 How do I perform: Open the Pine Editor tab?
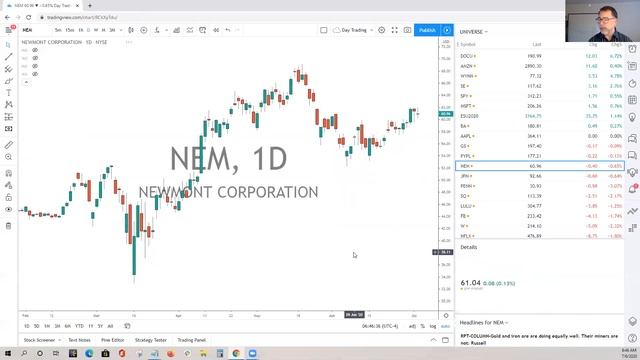pyautogui.click(x=113, y=340)
